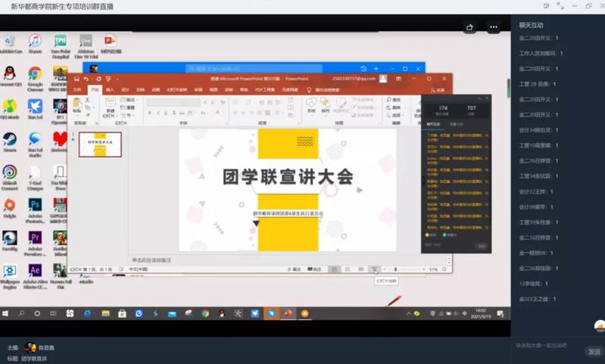605x364 pixels.
Task: Click the save icon in PowerPoint title bar
Action: [76, 79]
